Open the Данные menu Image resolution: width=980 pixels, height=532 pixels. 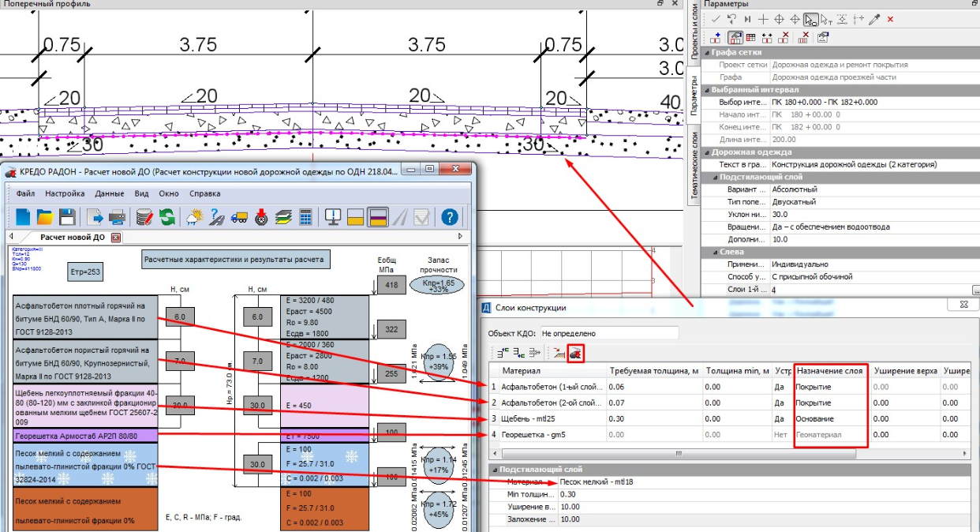click(x=109, y=193)
